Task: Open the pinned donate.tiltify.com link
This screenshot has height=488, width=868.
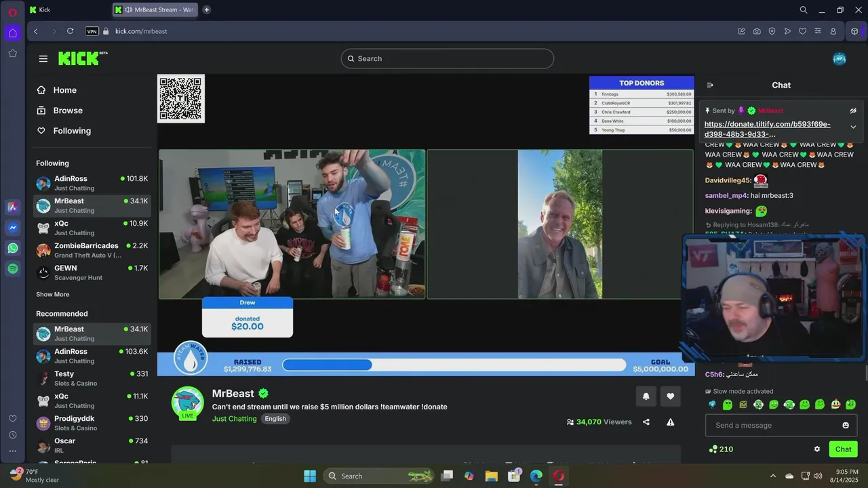Action: click(x=767, y=129)
